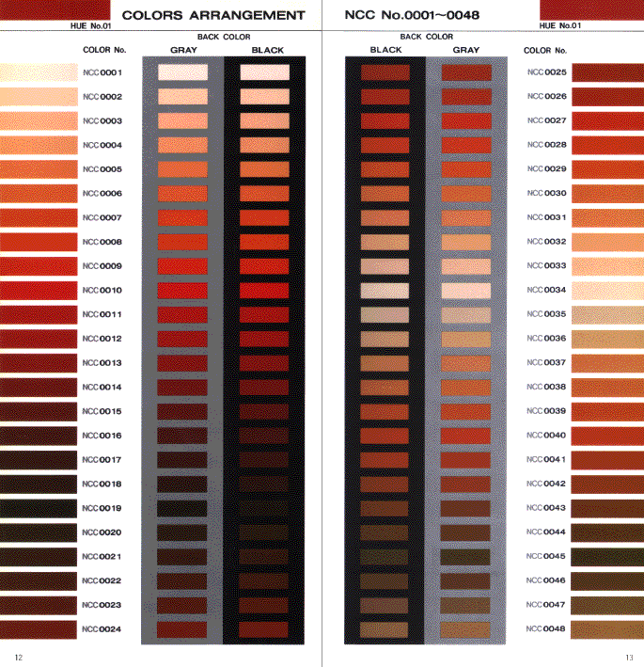Click the 'NCC0031' label
644x667 pixels.
tap(546, 218)
